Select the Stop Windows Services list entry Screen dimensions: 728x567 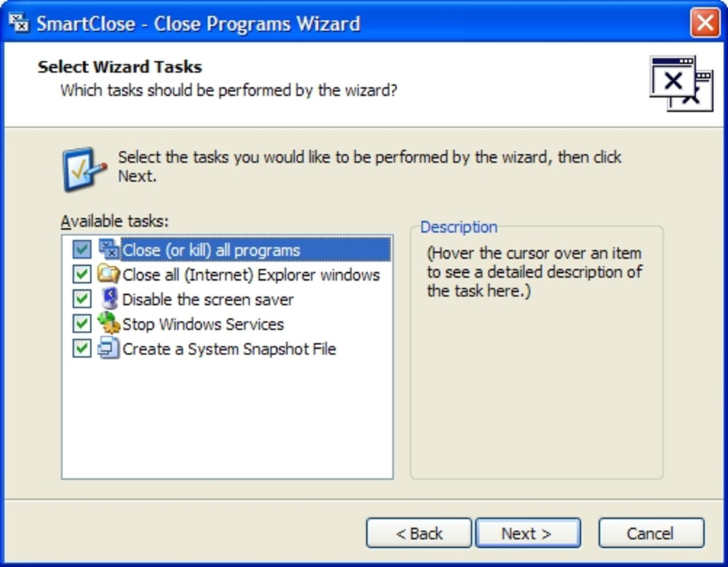pyautogui.click(x=203, y=325)
